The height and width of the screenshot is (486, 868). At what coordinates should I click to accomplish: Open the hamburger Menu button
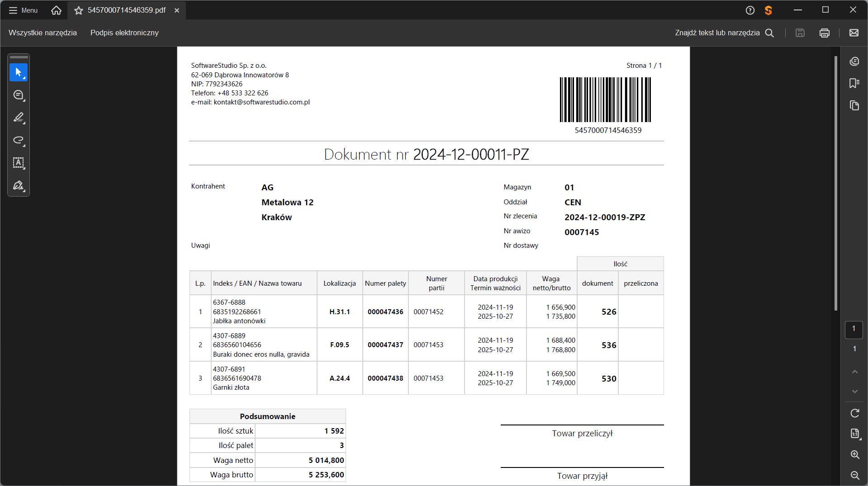point(23,10)
